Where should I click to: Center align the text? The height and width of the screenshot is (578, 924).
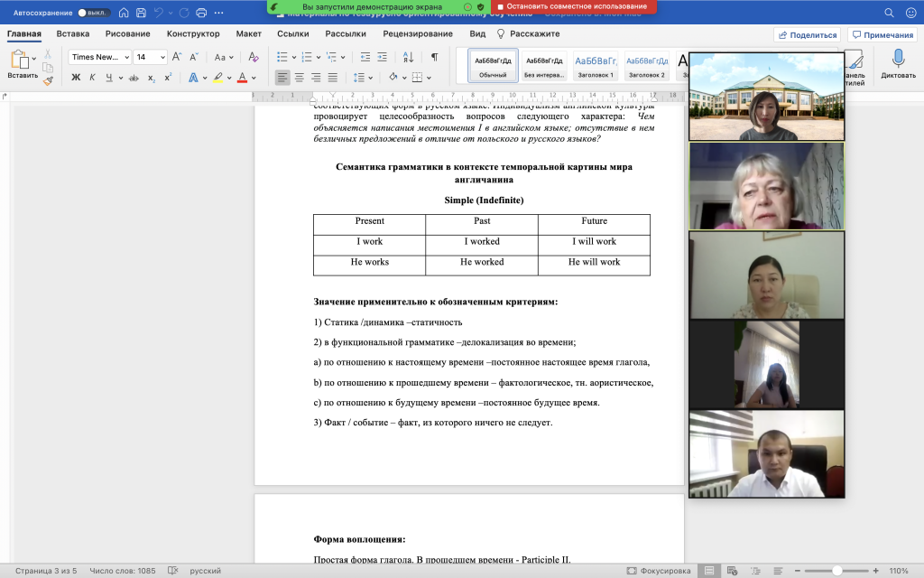coord(300,78)
